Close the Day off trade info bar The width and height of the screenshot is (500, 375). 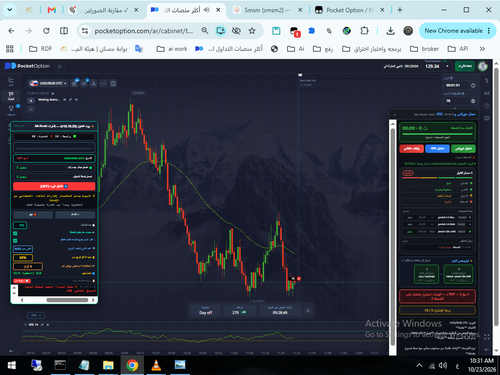tap(308, 310)
